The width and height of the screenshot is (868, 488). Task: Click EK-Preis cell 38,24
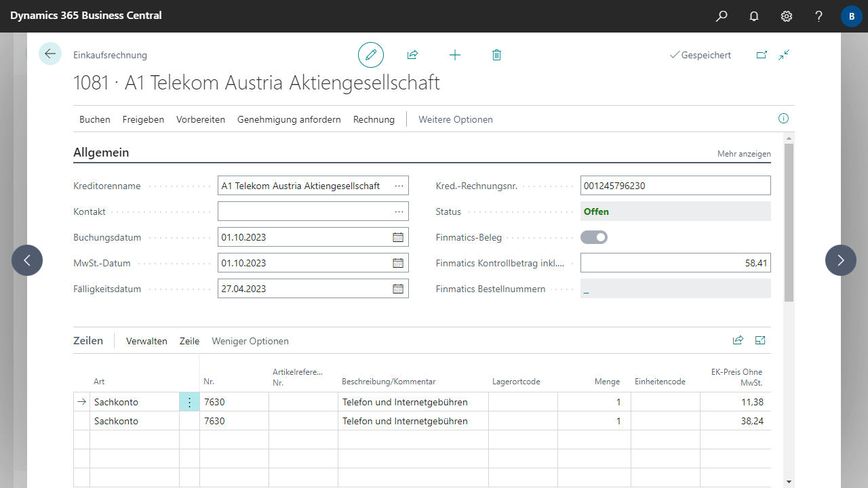[736, 421]
